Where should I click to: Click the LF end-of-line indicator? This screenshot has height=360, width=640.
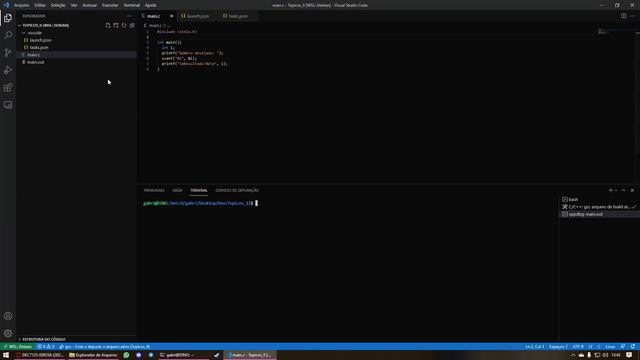(591, 347)
